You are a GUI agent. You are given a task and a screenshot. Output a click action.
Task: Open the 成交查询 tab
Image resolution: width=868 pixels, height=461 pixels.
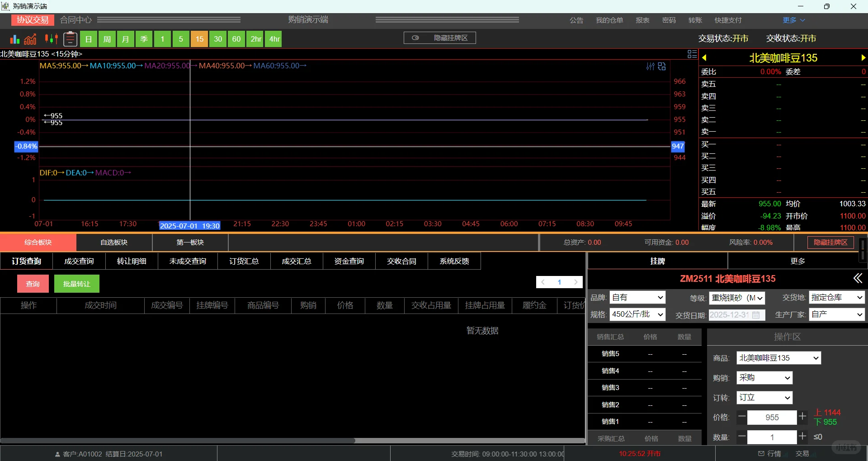point(79,261)
